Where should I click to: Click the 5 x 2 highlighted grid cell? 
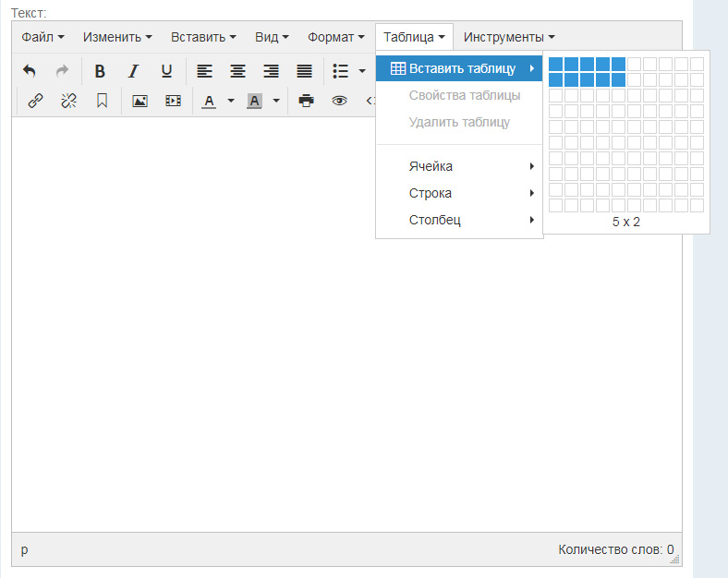tap(618, 79)
